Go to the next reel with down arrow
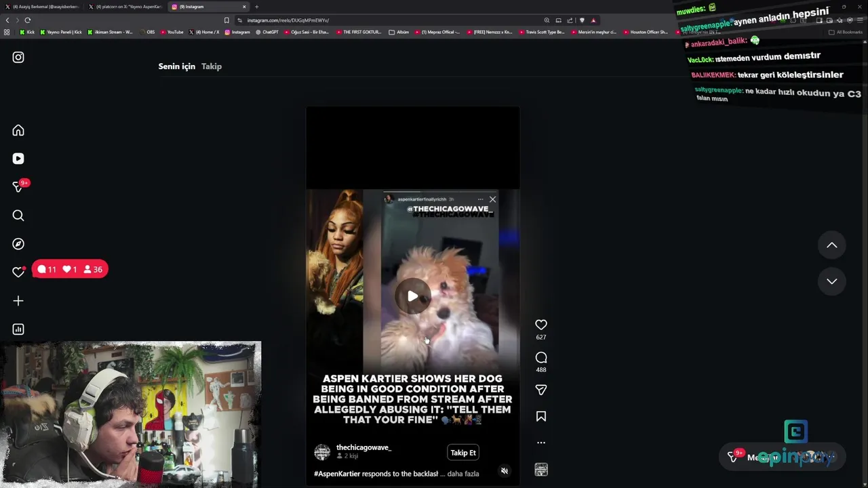The image size is (868, 488). click(x=832, y=281)
